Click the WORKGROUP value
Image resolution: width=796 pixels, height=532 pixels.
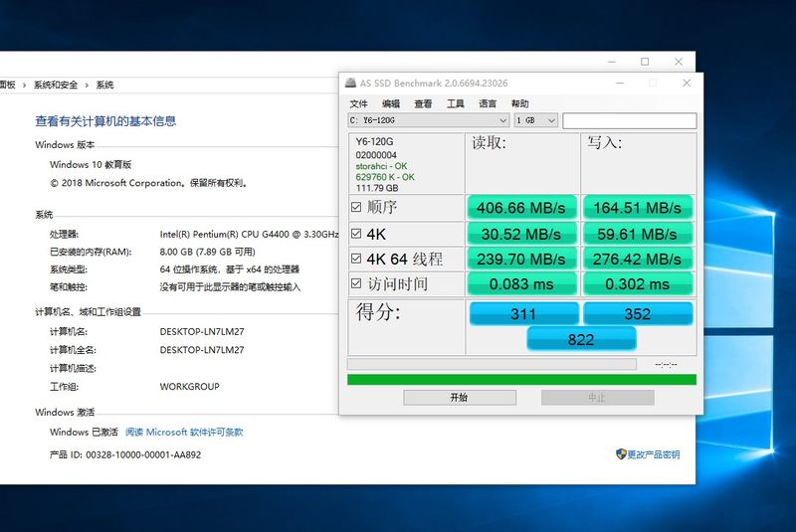click(x=189, y=387)
